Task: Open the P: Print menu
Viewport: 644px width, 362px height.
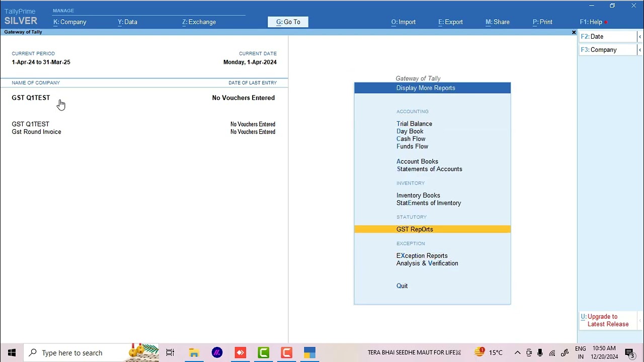Action: click(542, 22)
